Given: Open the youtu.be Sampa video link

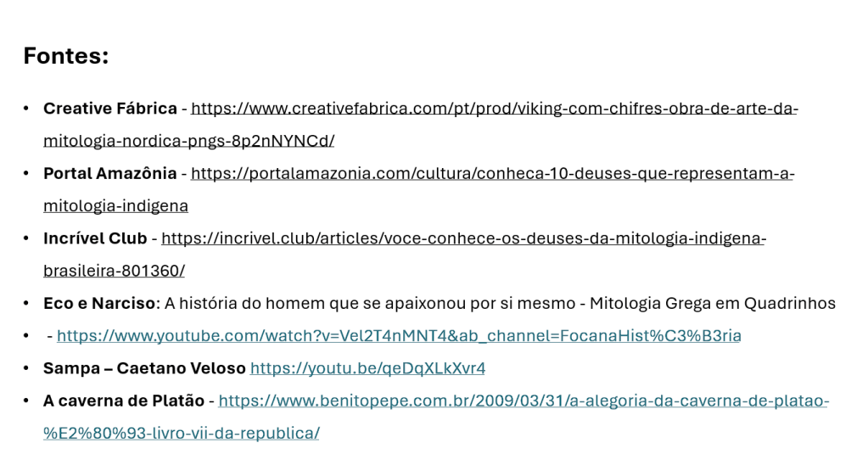Looking at the screenshot, I should point(367,368).
